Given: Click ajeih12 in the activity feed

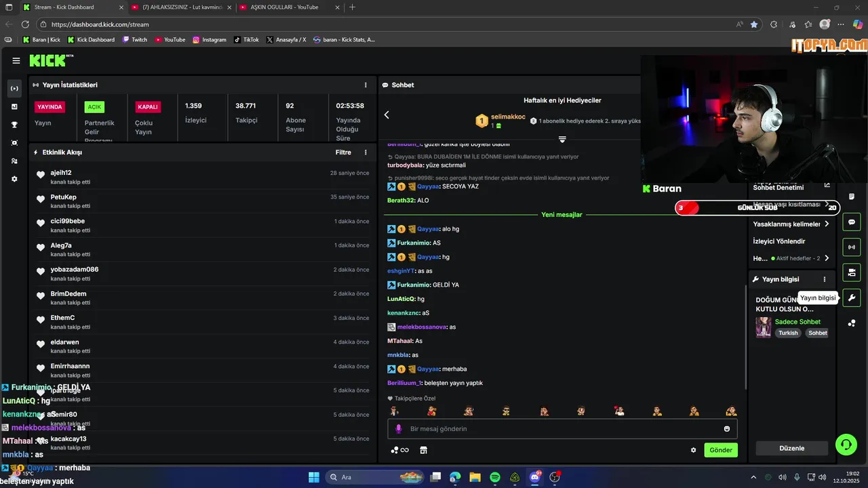Looking at the screenshot, I should [61, 173].
